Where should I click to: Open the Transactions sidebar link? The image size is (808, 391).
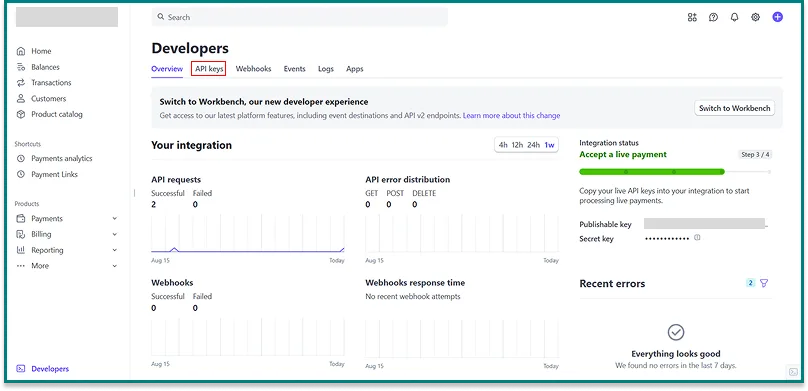[51, 82]
